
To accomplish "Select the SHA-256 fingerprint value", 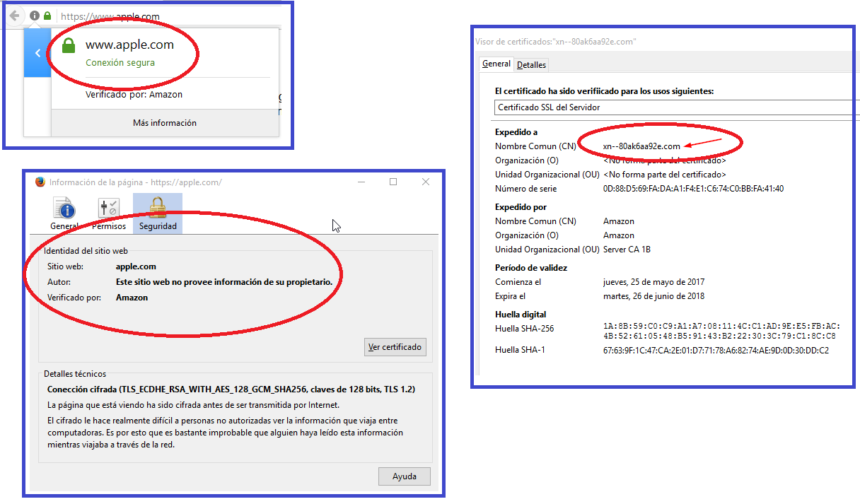I will click(721, 331).
